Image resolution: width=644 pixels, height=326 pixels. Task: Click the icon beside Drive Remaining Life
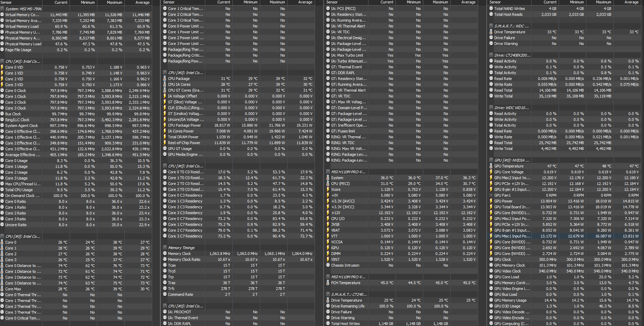pyautogui.click(x=328, y=306)
